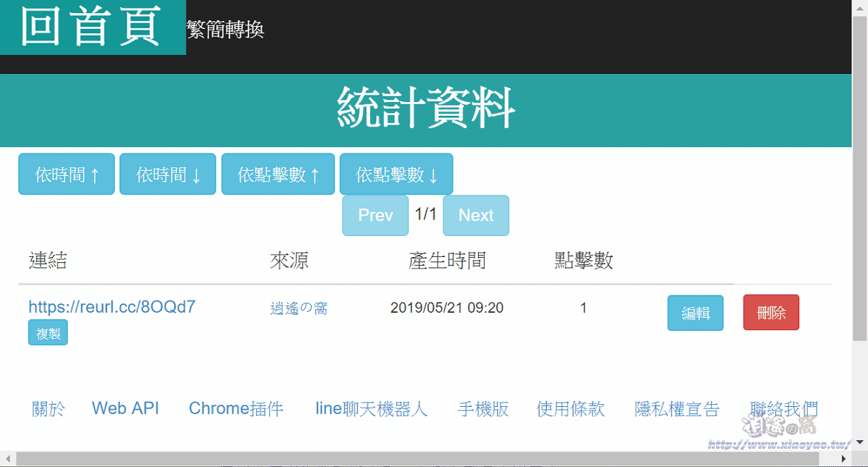View the 隱私權宣告 privacy statement
The height and width of the screenshot is (467, 868).
tap(674, 408)
